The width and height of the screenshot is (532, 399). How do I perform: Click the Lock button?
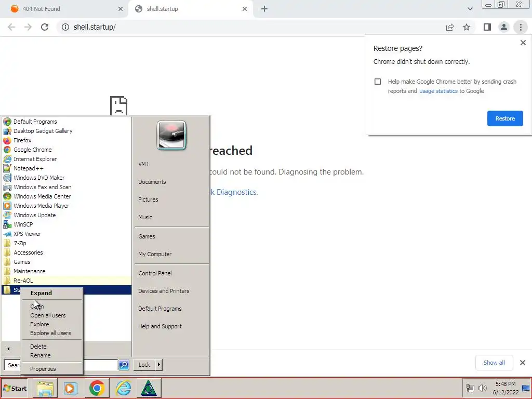(144, 365)
